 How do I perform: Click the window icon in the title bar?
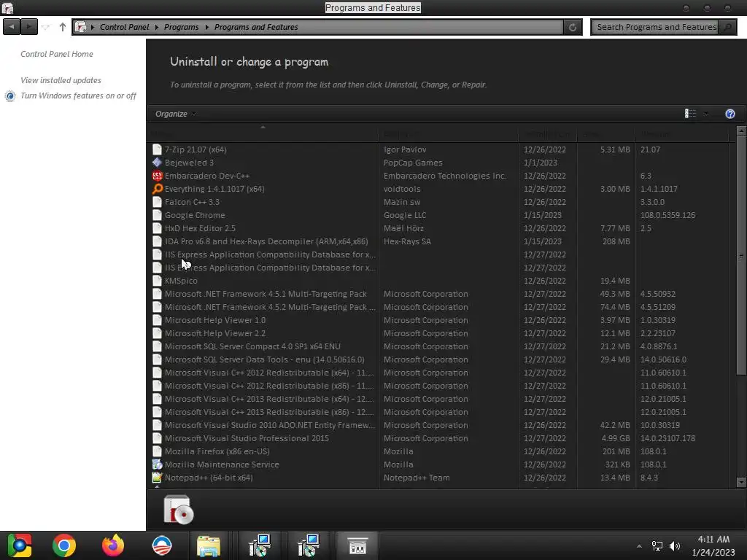pyautogui.click(x=7, y=7)
